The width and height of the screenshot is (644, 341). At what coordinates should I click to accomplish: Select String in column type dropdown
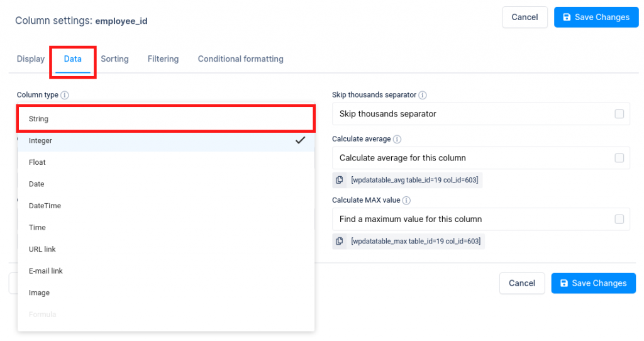pos(166,119)
